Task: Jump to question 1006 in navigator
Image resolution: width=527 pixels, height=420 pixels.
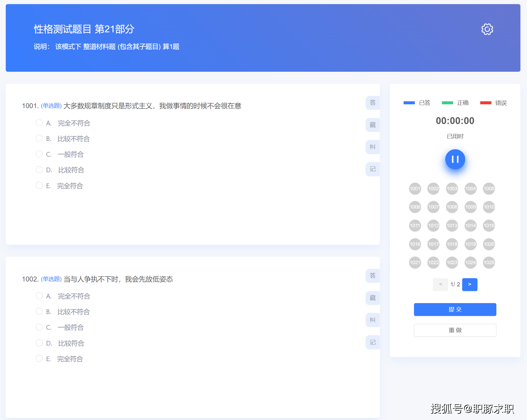Action: 415,207
